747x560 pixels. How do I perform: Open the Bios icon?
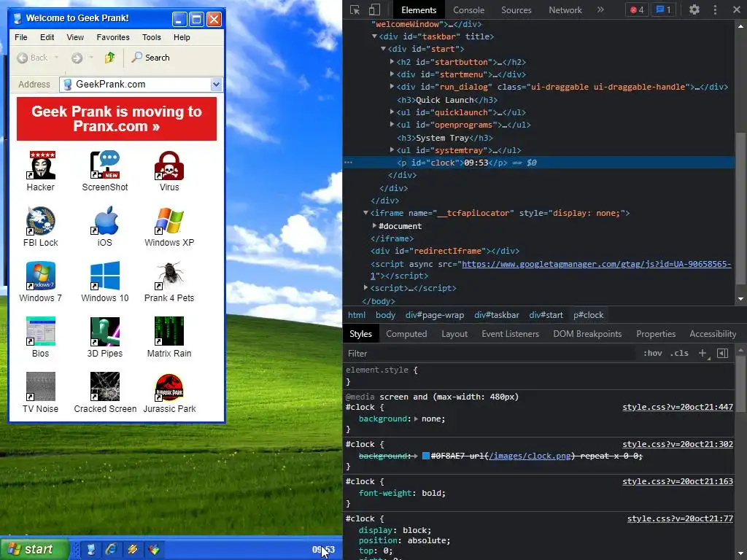41,332
